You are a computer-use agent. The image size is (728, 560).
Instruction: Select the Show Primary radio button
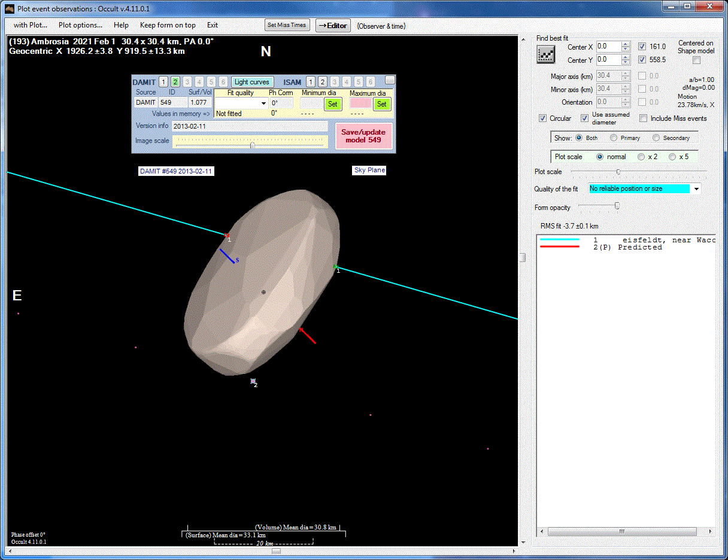pyautogui.click(x=614, y=138)
